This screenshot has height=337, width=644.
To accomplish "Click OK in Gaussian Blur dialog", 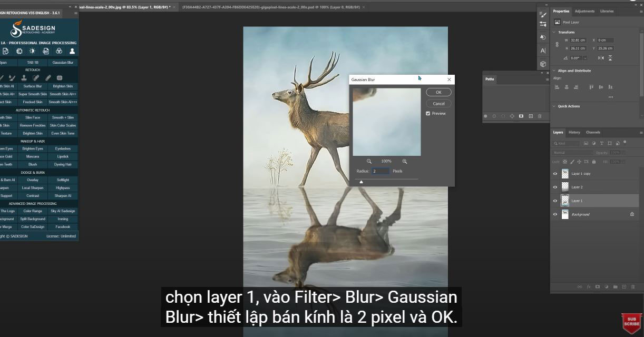I will (438, 92).
